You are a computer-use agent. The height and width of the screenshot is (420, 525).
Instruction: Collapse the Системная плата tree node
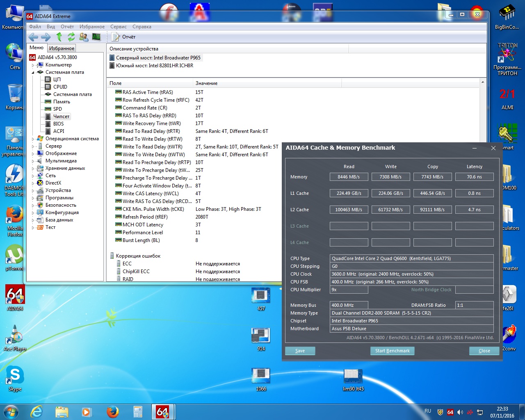pyautogui.click(x=33, y=72)
